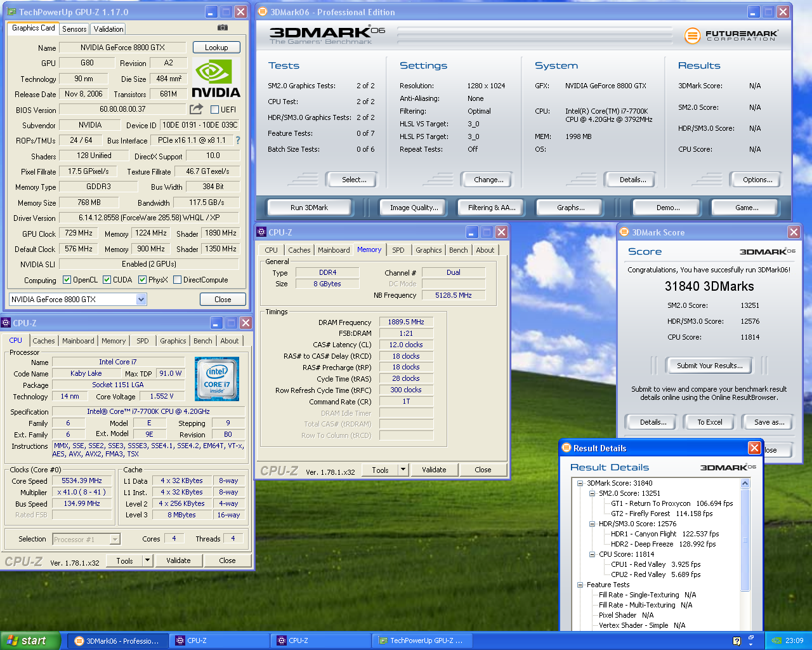Click Submit Your Results... button
The height and width of the screenshot is (650, 812).
[x=709, y=366]
